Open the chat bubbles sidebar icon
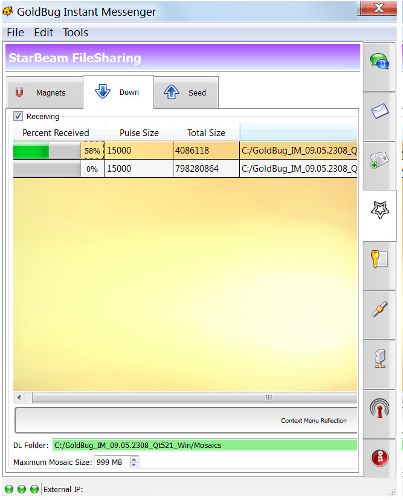Viewport: 403px width, 500px height. tap(379, 61)
